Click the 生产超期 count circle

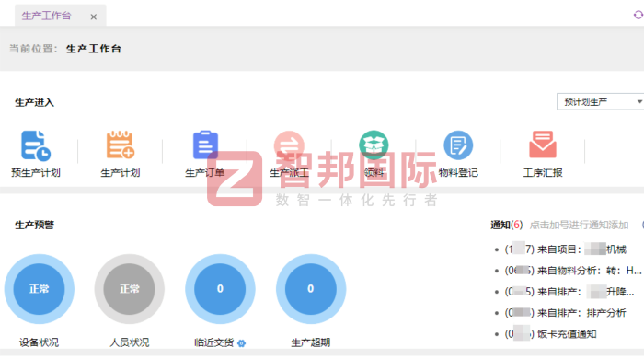tap(311, 289)
